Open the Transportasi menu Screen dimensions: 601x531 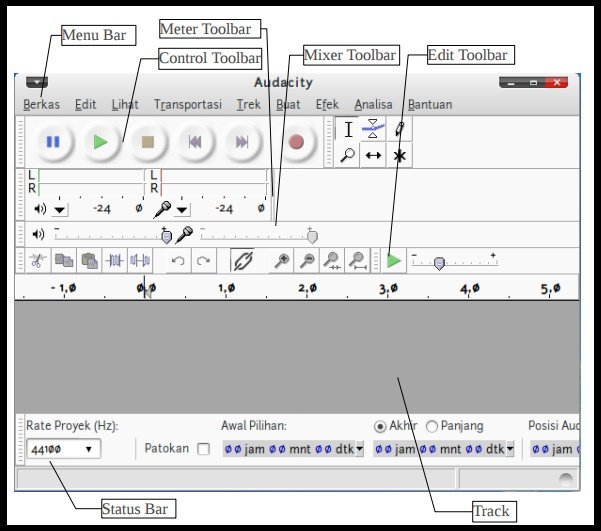pos(188,104)
